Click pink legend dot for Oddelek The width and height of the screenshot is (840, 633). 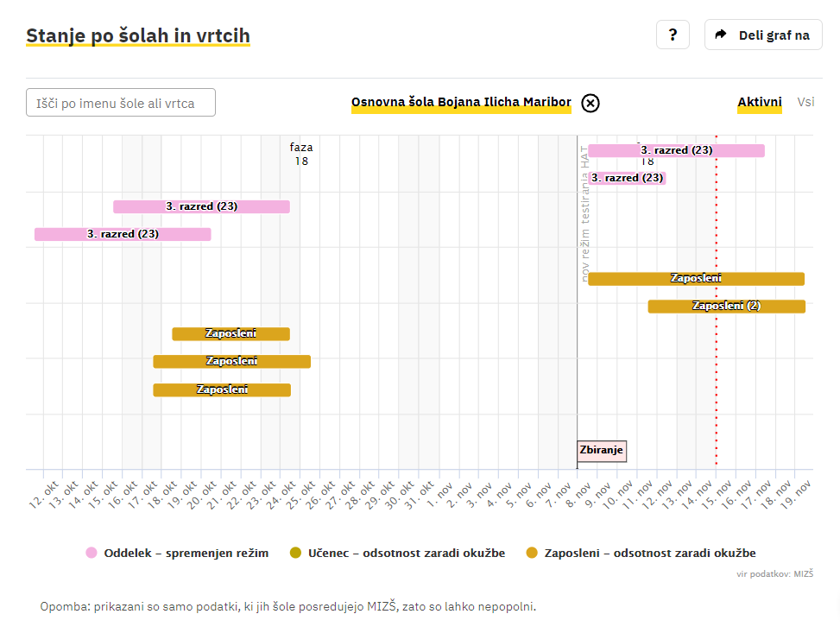click(x=92, y=553)
